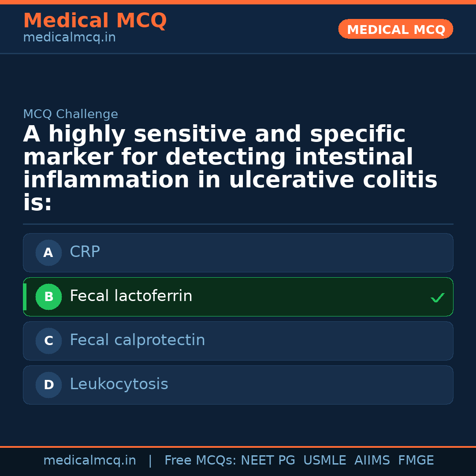Click the letter C circle icon
The image size is (476, 476).
point(48,341)
